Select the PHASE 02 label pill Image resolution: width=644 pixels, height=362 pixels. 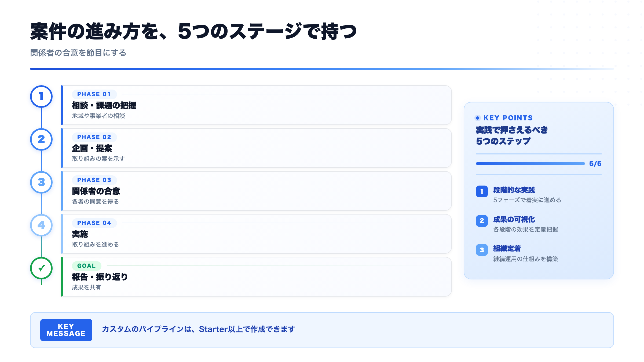(94, 137)
